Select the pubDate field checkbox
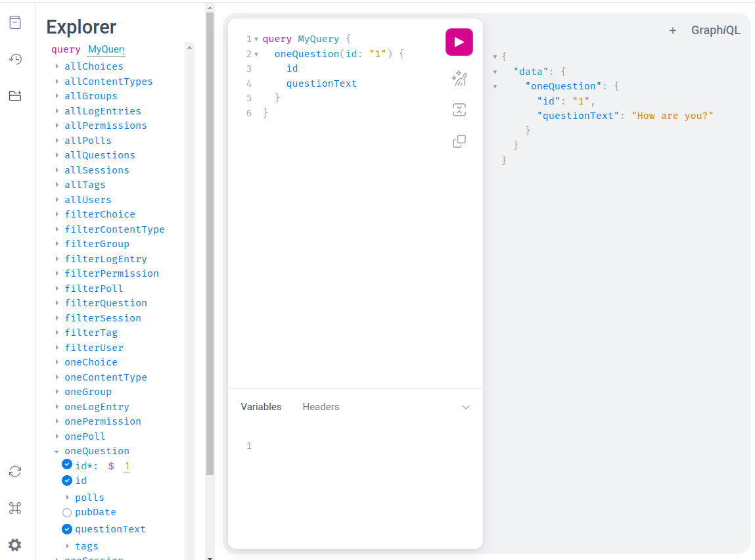Screen dimensions: 755x560 (67, 512)
